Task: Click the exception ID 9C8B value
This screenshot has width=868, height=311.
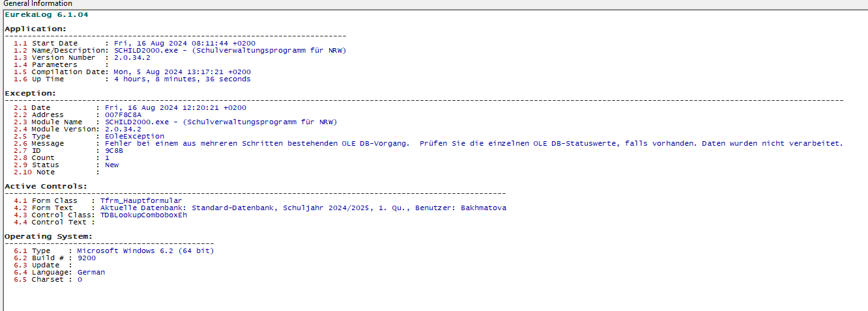Action: coord(114,151)
